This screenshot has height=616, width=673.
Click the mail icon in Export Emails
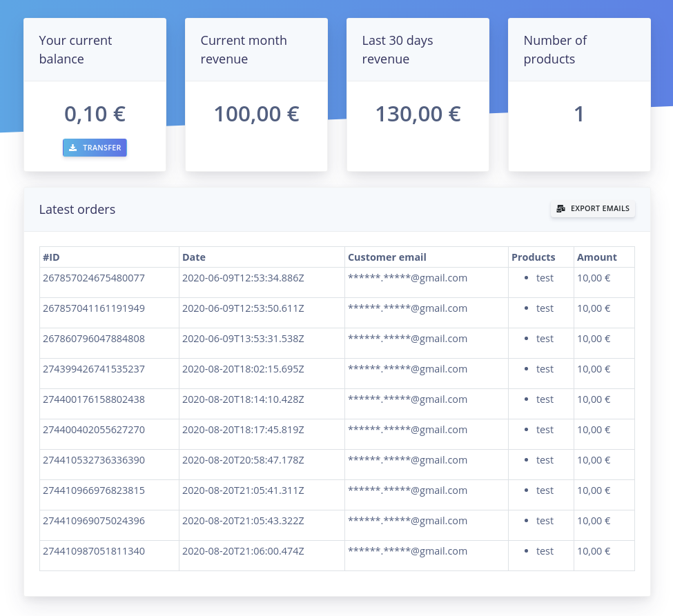coord(560,208)
